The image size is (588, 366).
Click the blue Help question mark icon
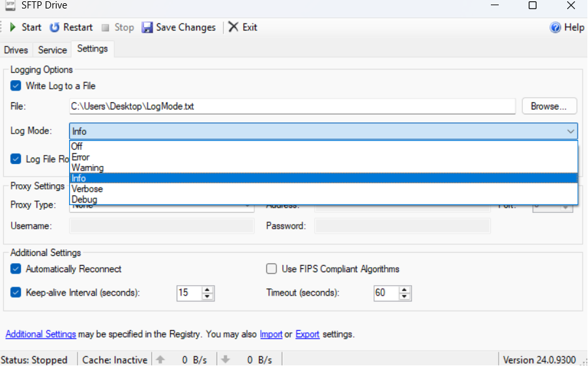coord(555,27)
